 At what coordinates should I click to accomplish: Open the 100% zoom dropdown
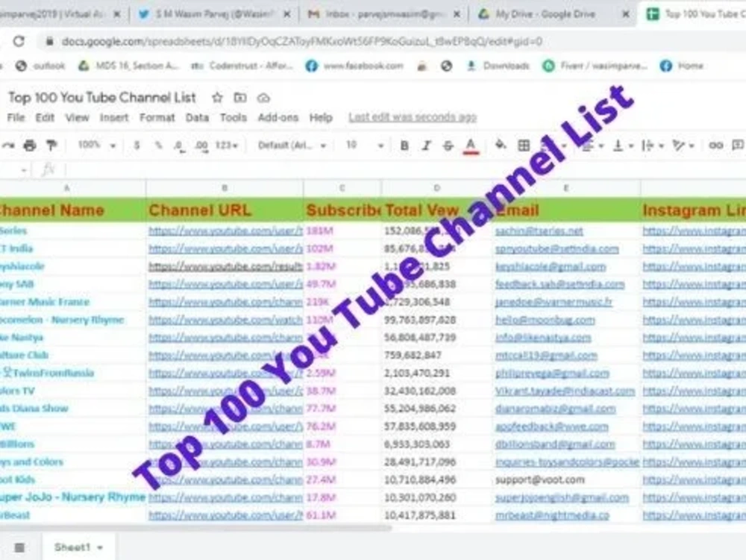click(x=96, y=145)
